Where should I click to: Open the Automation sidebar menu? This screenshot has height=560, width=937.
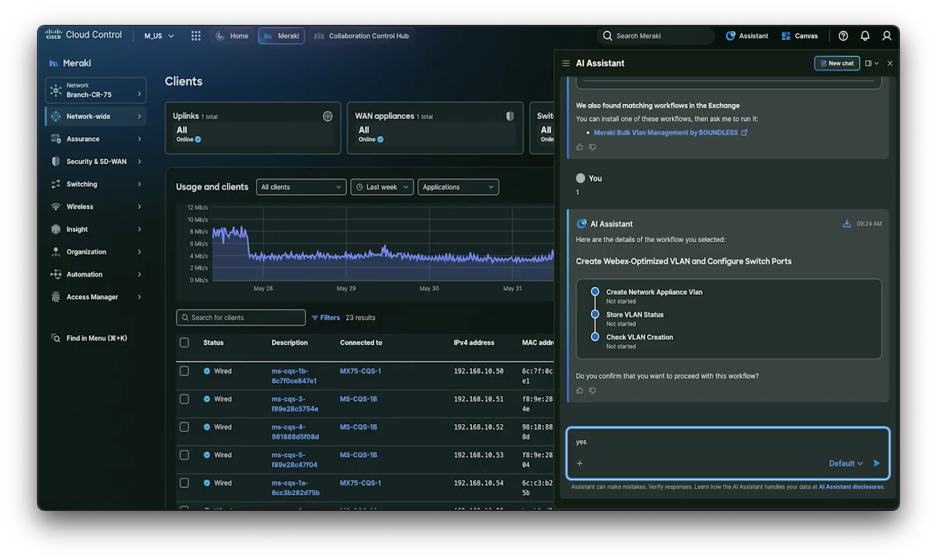pyautogui.click(x=96, y=275)
